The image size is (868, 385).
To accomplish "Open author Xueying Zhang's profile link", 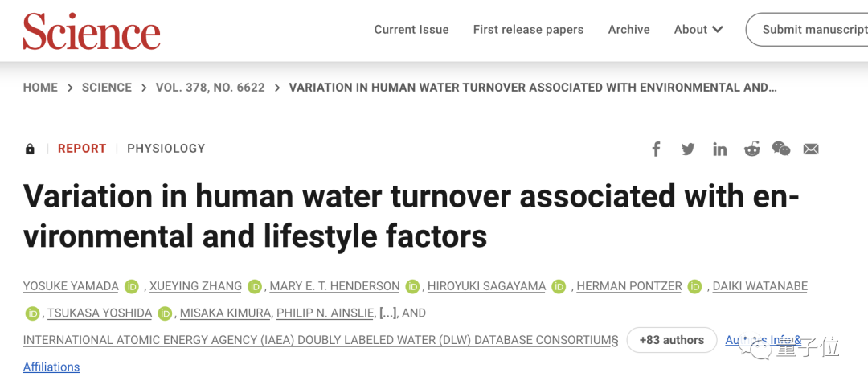I will pos(195,286).
